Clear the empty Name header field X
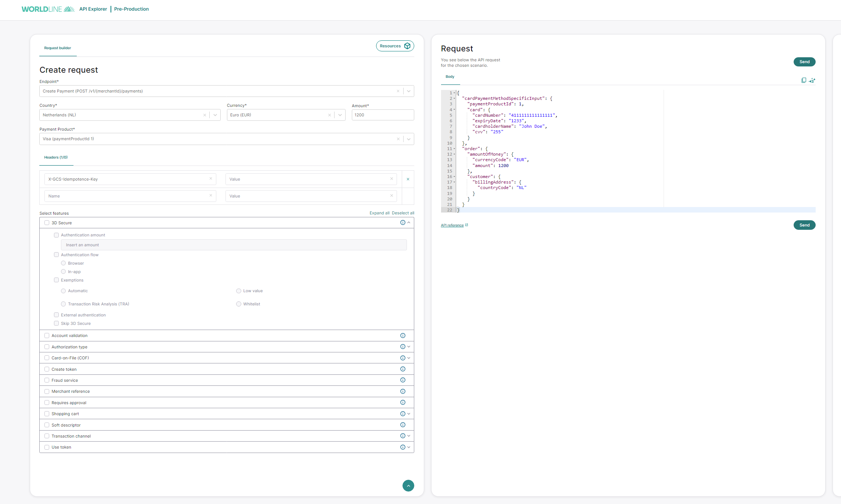841x504 pixels. pos(211,196)
